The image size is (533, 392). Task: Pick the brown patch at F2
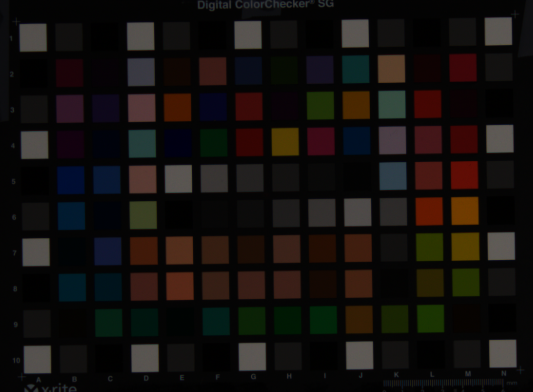(x=213, y=71)
